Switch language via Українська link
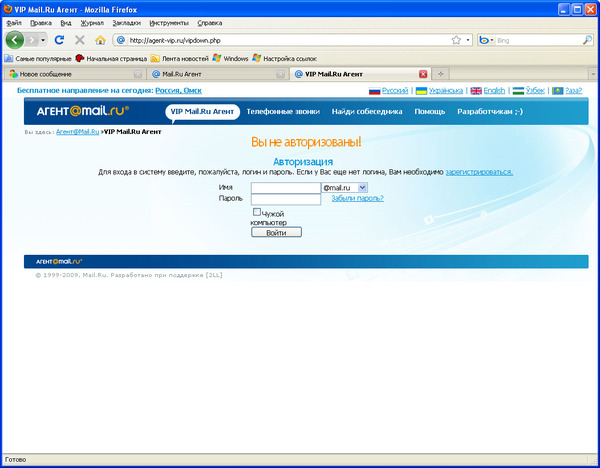The width and height of the screenshot is (600, 468). point(446,91)
